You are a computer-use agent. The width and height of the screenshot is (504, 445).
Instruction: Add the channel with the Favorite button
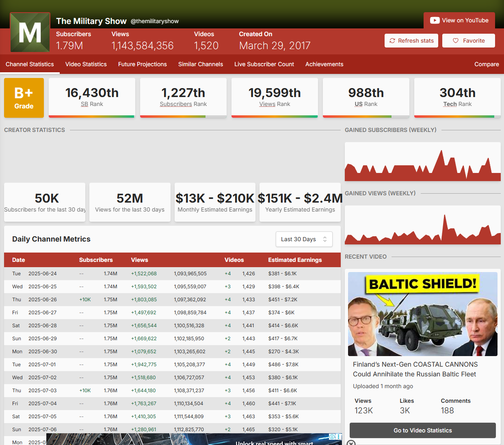(x=469, y=41)
